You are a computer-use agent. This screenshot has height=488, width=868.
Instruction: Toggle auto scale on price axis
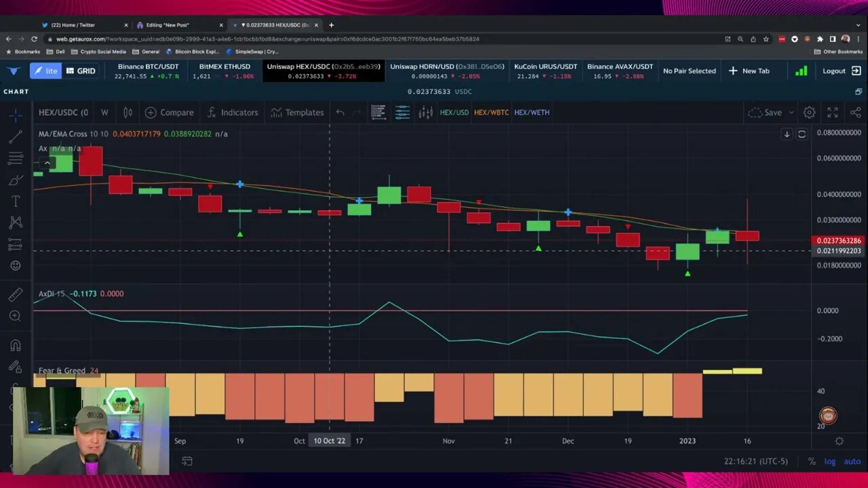tap(852, 462)
